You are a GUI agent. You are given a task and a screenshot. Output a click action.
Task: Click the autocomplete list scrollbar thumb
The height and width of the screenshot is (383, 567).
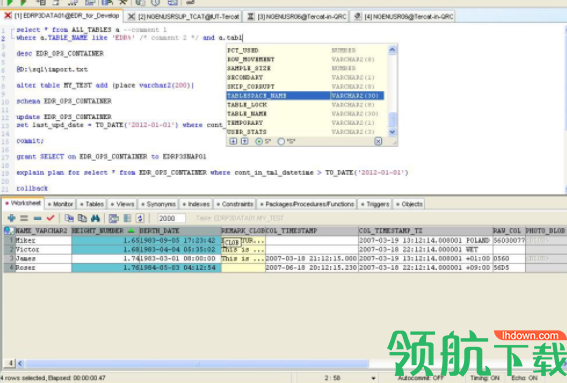(x=392, y=119)
